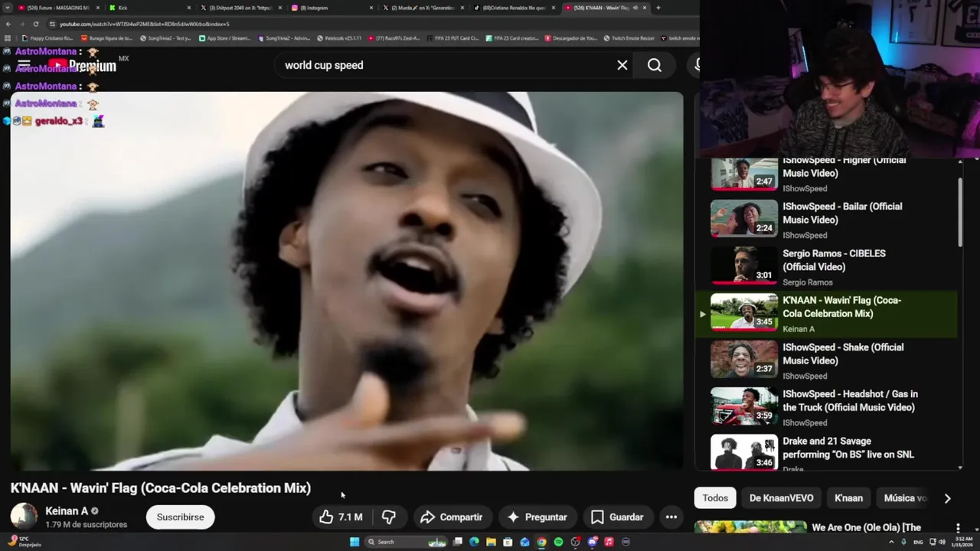The height and width of the screenshot is (551, 980).
Task: Dislike the video with thumbs down
Action: pyautogui.click(x=389, y=517)
